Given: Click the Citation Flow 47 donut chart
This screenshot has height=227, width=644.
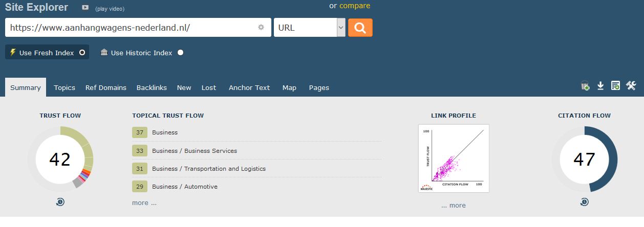Looking at the screenshot, I should [x=585, y=159].
